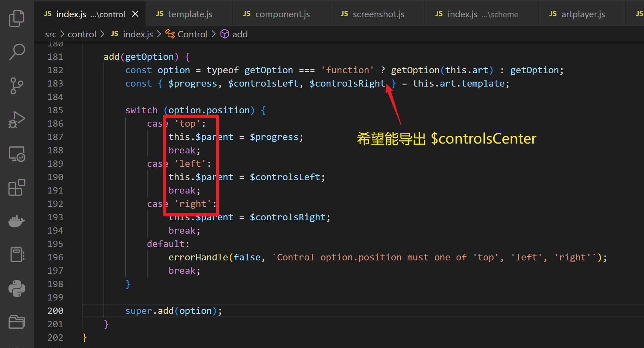
Task: Click the 'function' string on line 182
Action: 347,70
